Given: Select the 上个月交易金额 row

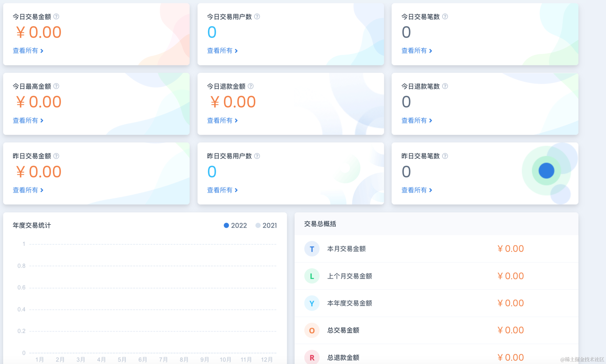Looking at the screenshot, I should [349, 276].
